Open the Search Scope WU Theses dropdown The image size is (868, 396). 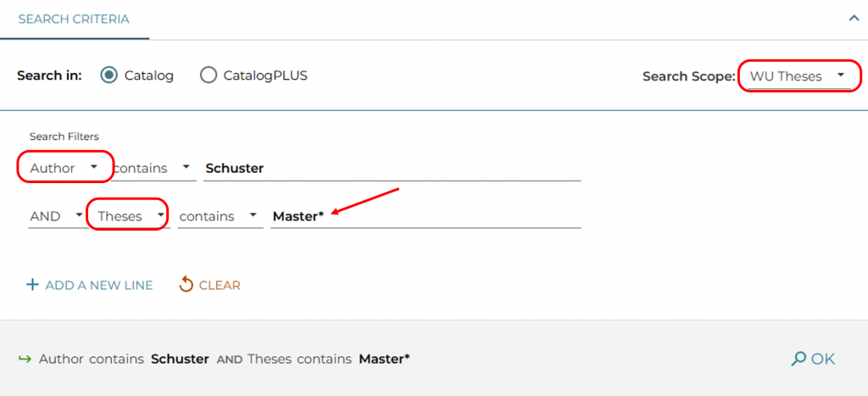click(798, 76)
